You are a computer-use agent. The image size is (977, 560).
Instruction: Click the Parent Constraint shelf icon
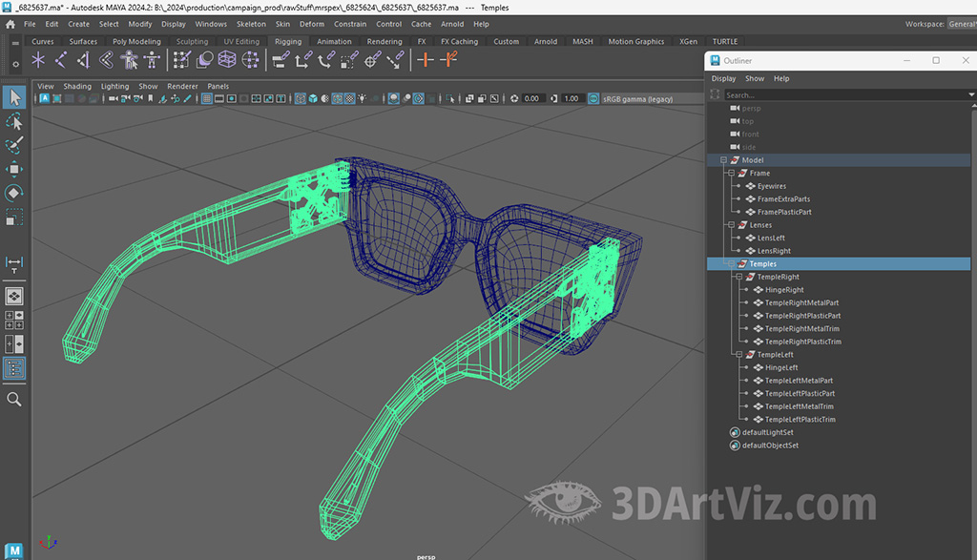(x=280, y=60)
